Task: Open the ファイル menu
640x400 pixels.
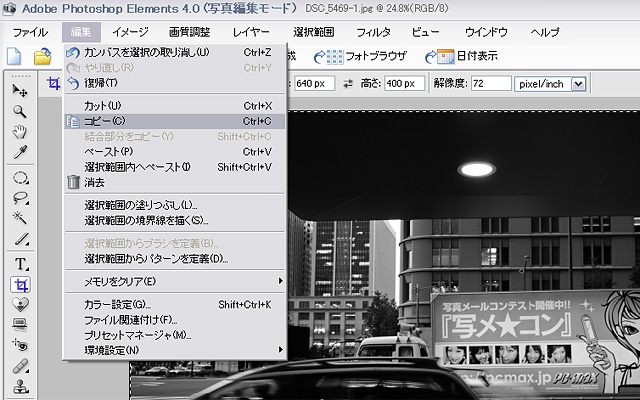Action: [30, 32]
